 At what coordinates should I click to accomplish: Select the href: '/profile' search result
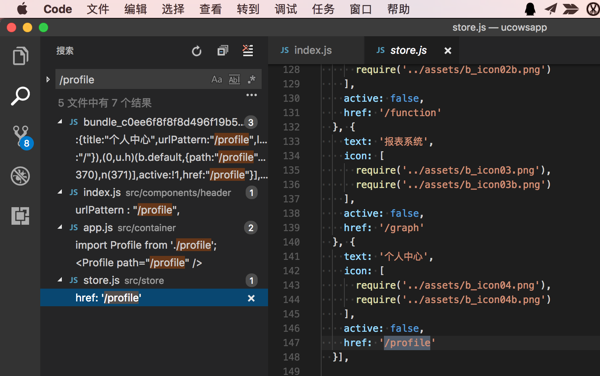coord(154,298)
